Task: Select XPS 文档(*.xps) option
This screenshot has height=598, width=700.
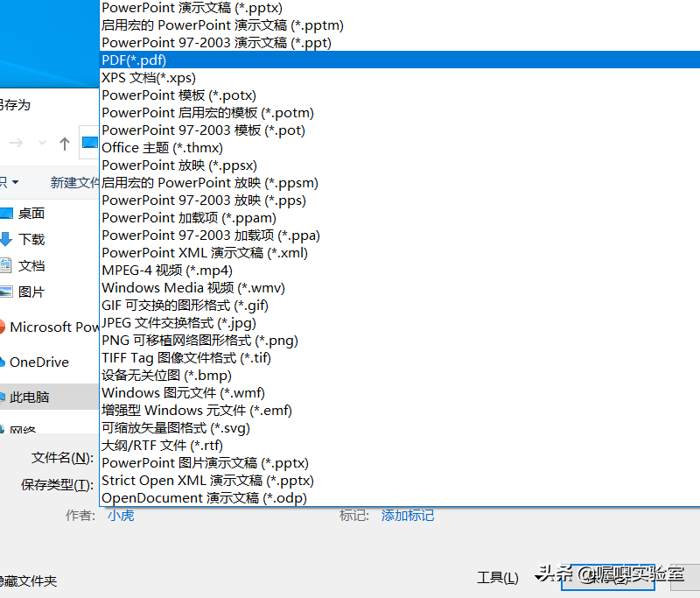Action: pos(400,77)
